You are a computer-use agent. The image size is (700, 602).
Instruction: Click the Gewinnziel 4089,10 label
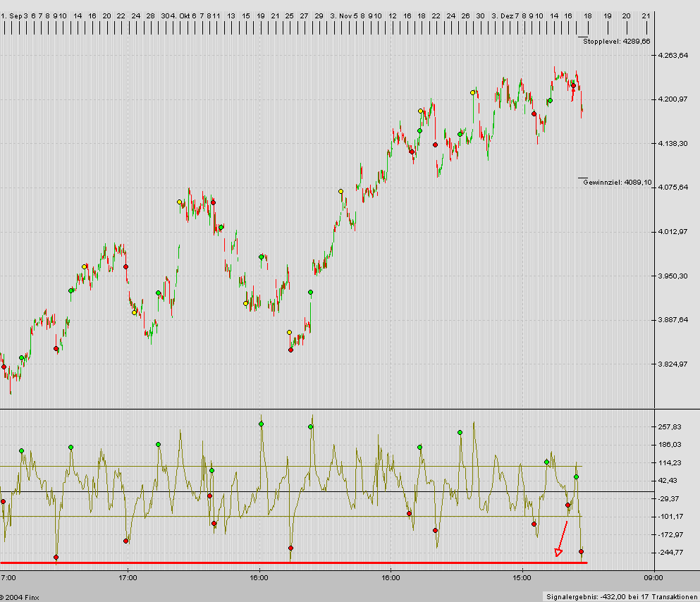pos(618,182)
